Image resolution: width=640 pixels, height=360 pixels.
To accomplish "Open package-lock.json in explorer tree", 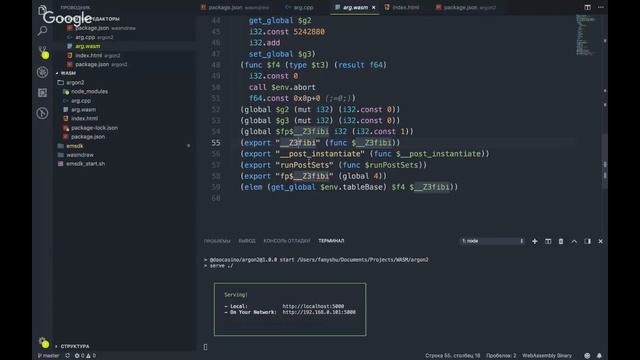I will pos(94,128).
